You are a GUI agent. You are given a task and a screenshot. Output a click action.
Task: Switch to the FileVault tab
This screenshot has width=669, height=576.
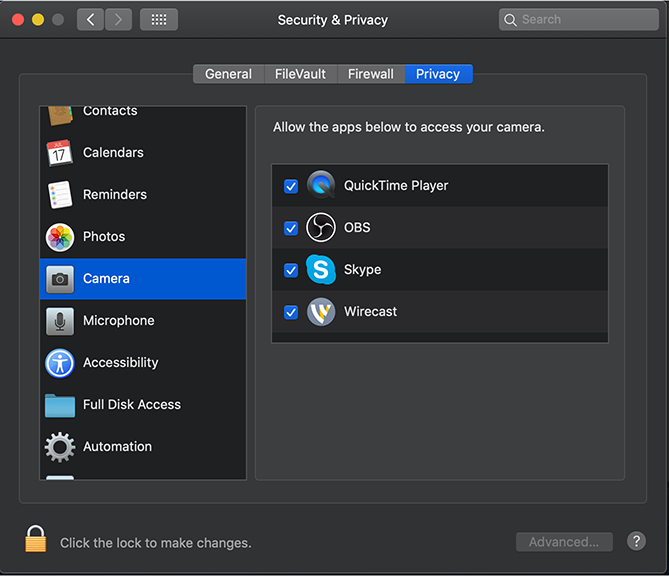click(300, 74)
